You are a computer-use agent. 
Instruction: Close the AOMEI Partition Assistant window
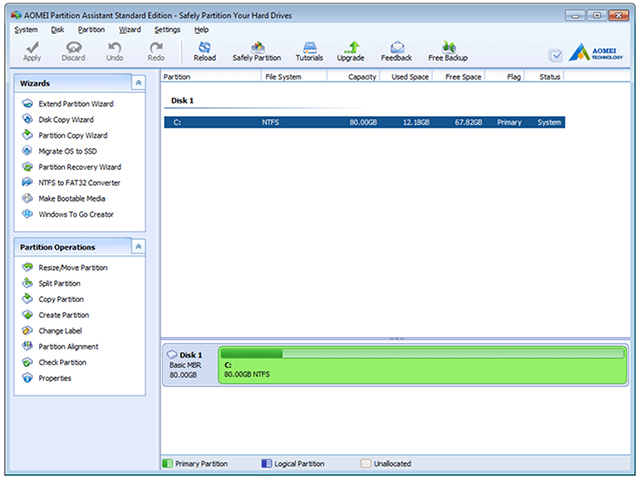[x=618, y=16]
